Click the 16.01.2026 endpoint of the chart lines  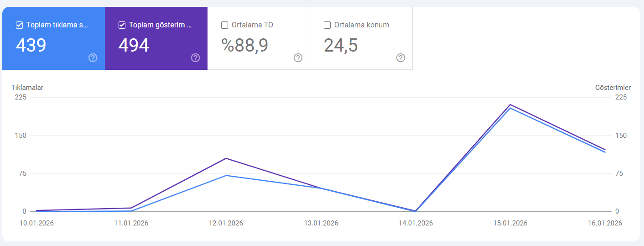[605, 151]
